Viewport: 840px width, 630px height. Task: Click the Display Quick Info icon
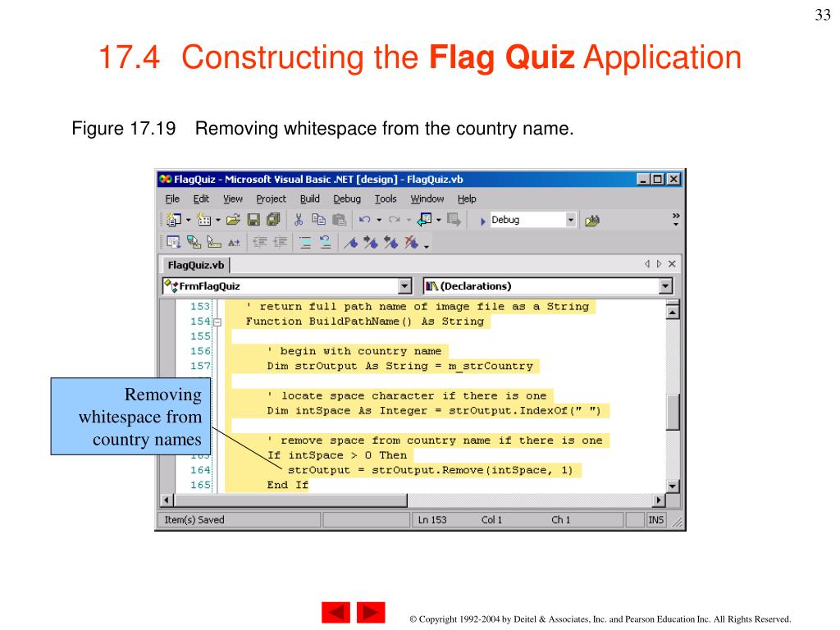[214, 243]
